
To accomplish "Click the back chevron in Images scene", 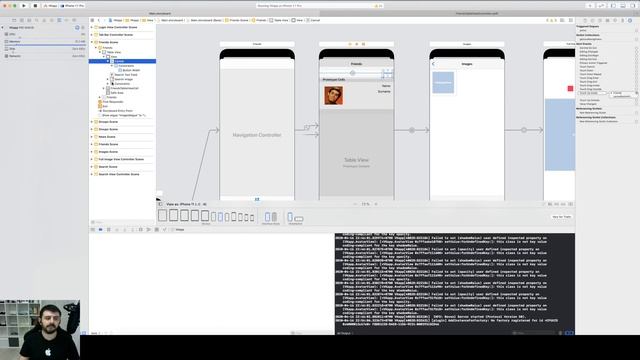I will click(433, 64).
